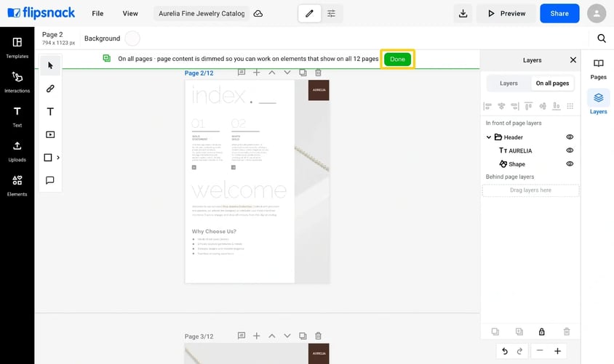Add a new page after Page 2
This screenshot has width=614, height=364.
[257, 73]
